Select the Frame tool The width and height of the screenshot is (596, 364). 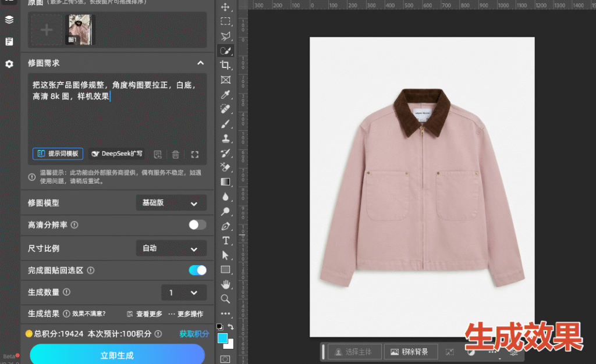click(225, 80)
